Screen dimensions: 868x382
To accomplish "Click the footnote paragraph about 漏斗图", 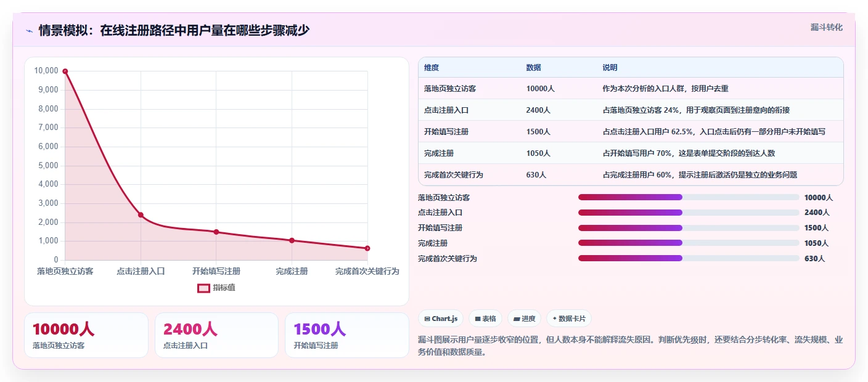I will coord(630,346).
